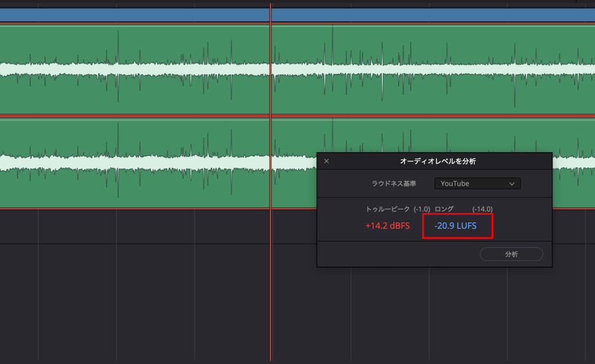
Task: Click the -20.9 LUFS measurement value
Action: [457, 226]
